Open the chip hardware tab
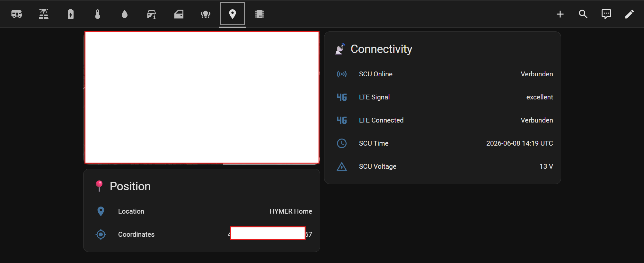This screenshot has height=263, width=644. click(260, 14)
